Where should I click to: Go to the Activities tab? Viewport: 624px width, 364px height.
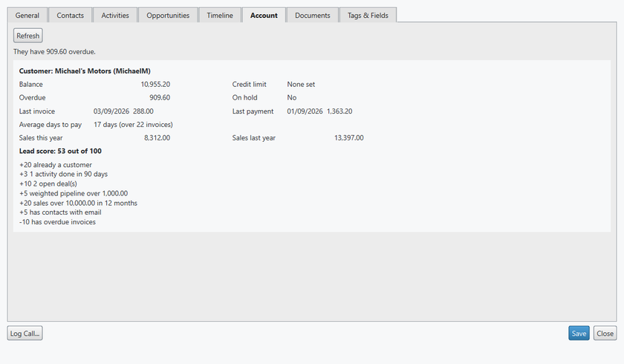pos(115,15)
